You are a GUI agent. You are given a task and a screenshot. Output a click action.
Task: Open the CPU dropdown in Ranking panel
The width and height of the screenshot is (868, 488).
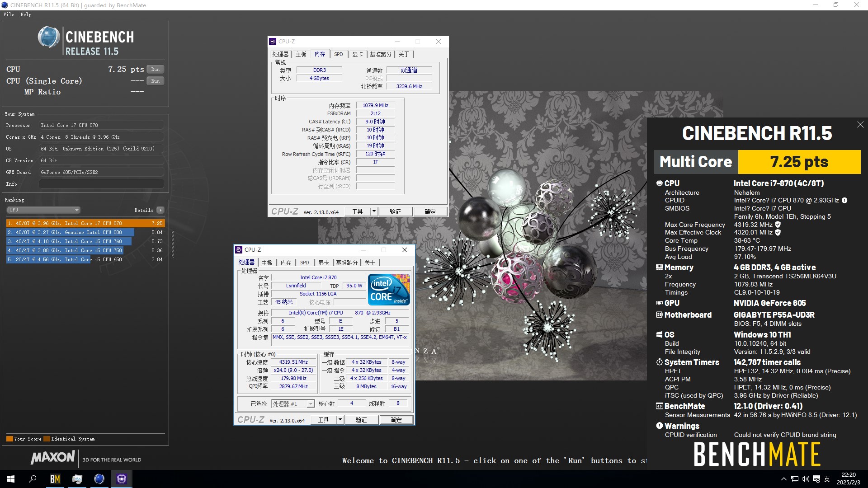tap(43, 210)
